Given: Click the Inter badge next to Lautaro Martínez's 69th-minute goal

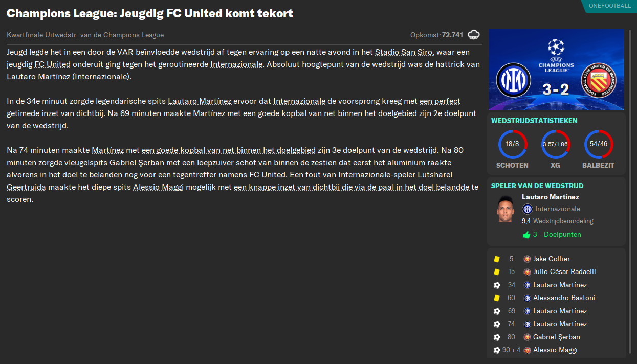Looking at the screenshot, I should coord(528,311).
